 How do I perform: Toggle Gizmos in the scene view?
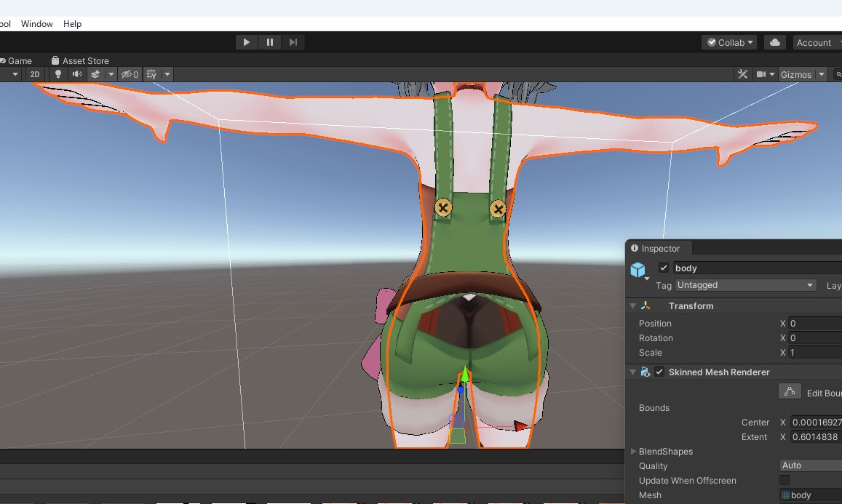point(796,75)
